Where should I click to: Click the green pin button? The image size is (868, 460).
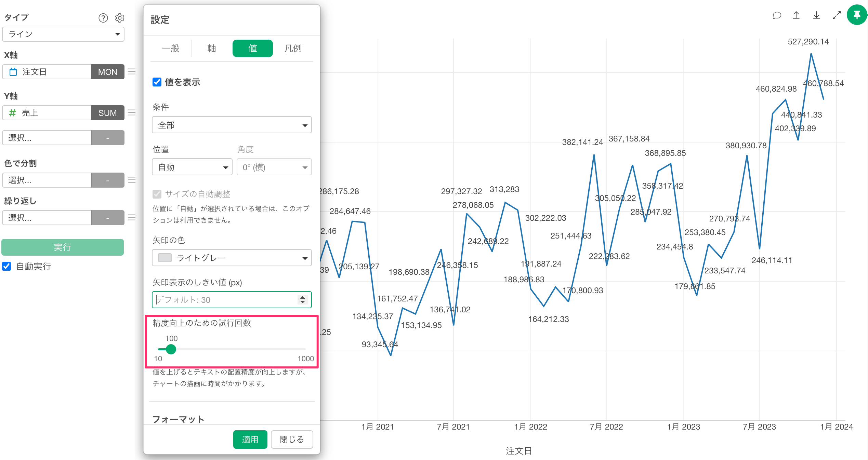tap(857, 15)
